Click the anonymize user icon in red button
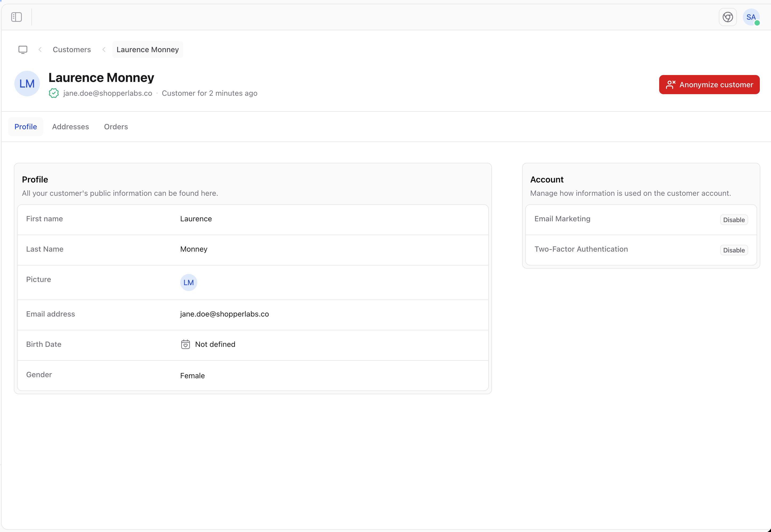This screenshot has height=532, width=771. click(x=670, y=85)
